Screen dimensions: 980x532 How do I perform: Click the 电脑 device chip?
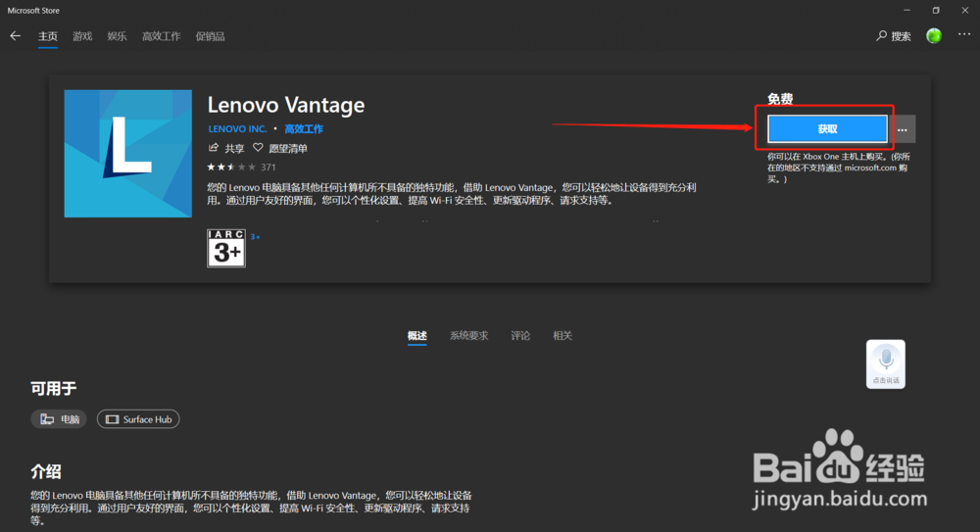59,419
